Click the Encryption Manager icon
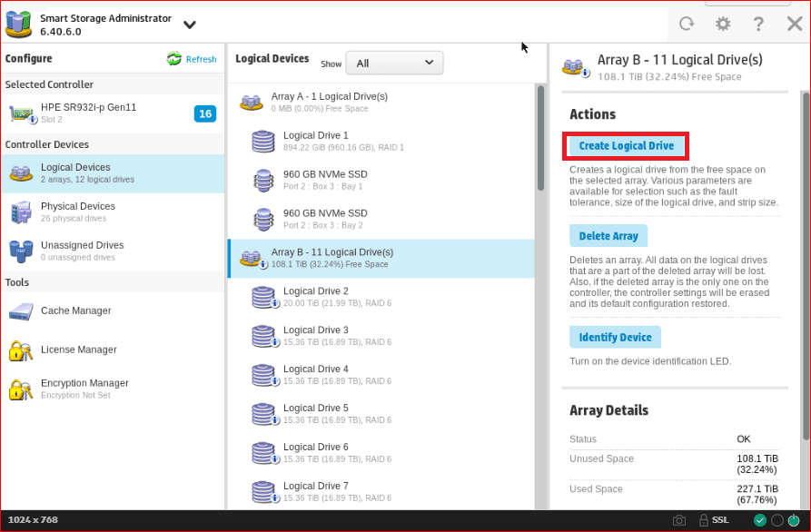The width and height of the screenshot is (811, 532). (21, 389)
